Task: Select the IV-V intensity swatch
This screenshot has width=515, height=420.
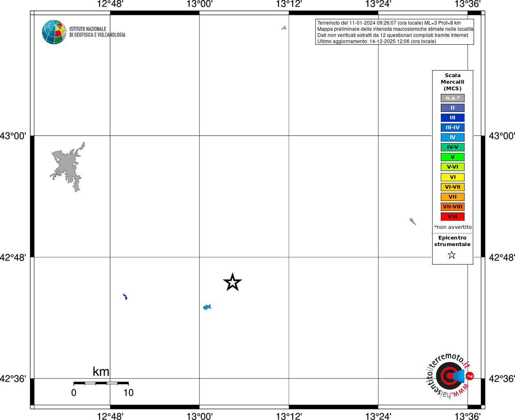Action: [x=453, y=147]
